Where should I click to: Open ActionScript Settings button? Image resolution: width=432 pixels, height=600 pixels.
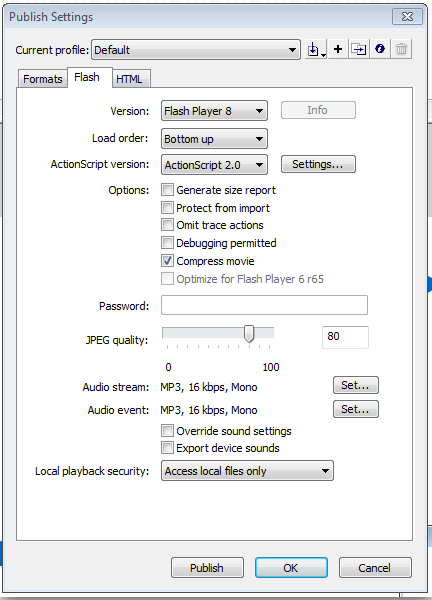point(318,164)
